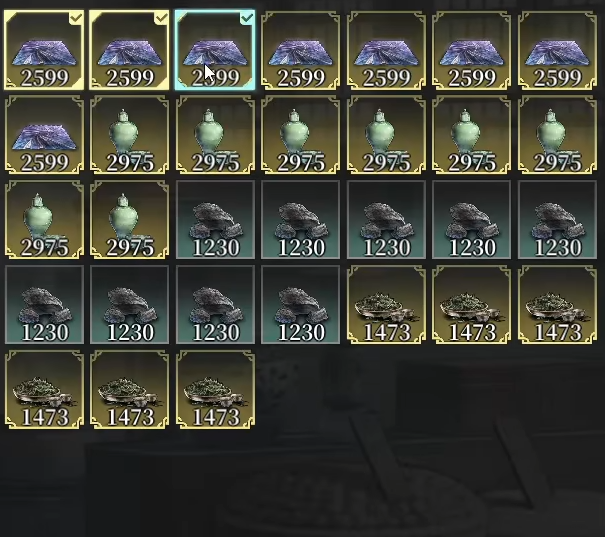
Task: Uncheck the second checked purple silk item
Action: 129,50
